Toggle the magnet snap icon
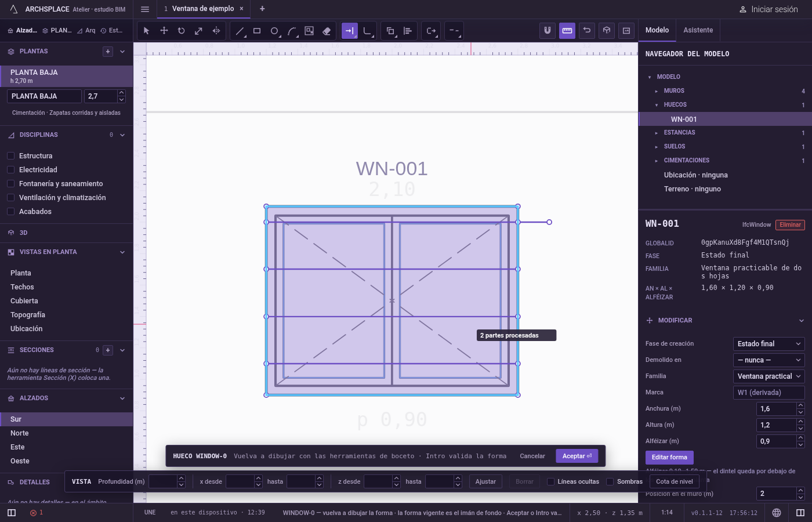 [x=548, y=31]
